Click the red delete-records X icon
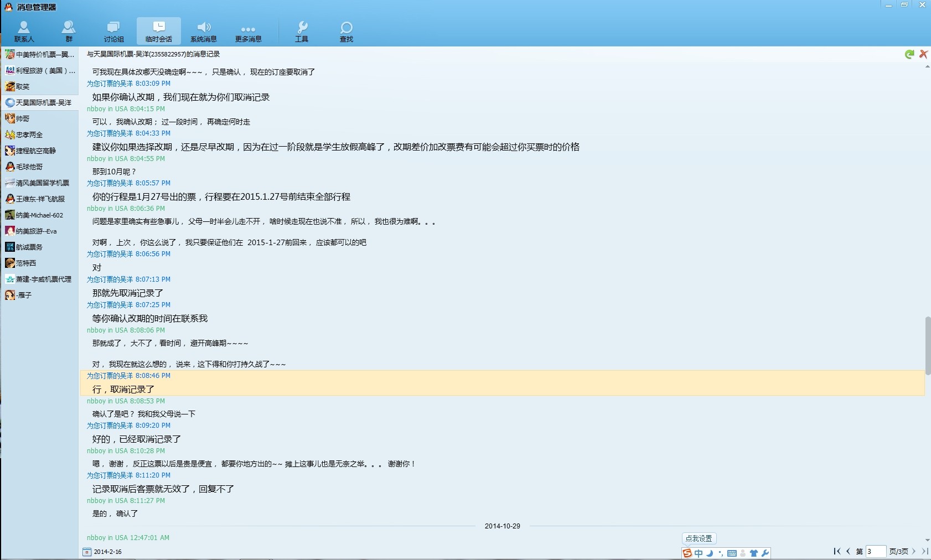 (923, 54)
